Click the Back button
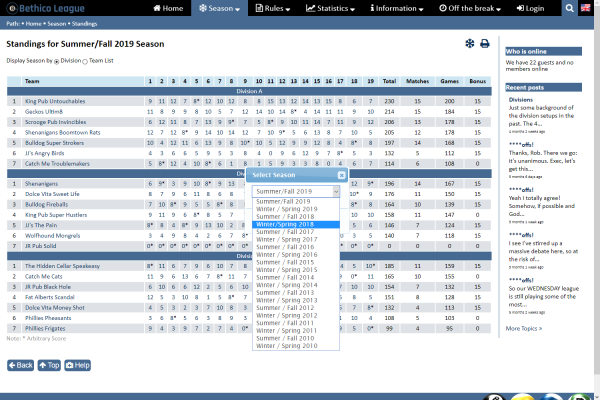The image size is (600, 400). [x=21, y=365]
